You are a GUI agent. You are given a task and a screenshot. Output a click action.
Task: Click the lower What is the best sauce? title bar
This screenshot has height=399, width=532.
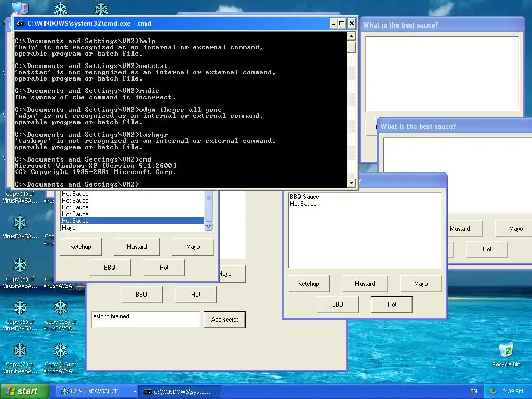[455, 126]
